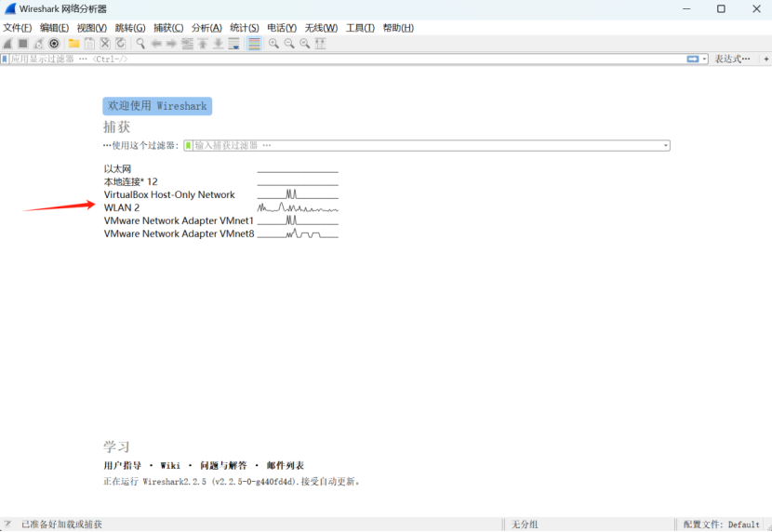This screenshot has width=772, height=532.
Task: Open the 跳转(G) menu
Action: click(x=130, y=28)
